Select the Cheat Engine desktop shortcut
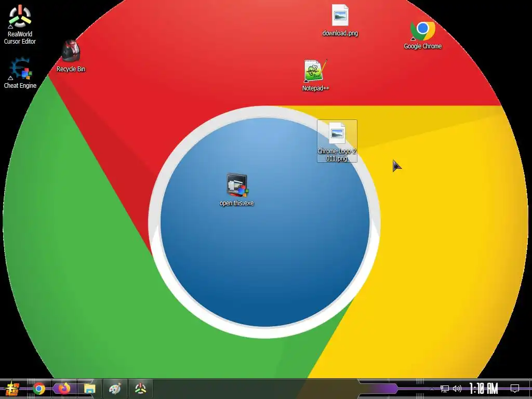The width and height of the screenshot is (532, 399). 20,73
